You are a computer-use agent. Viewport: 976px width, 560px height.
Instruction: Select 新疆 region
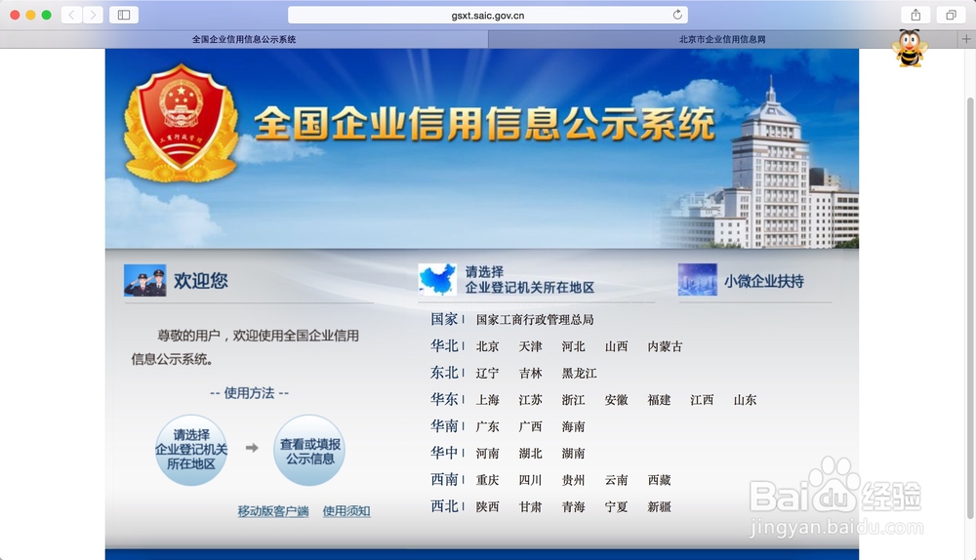coord(659,507)
